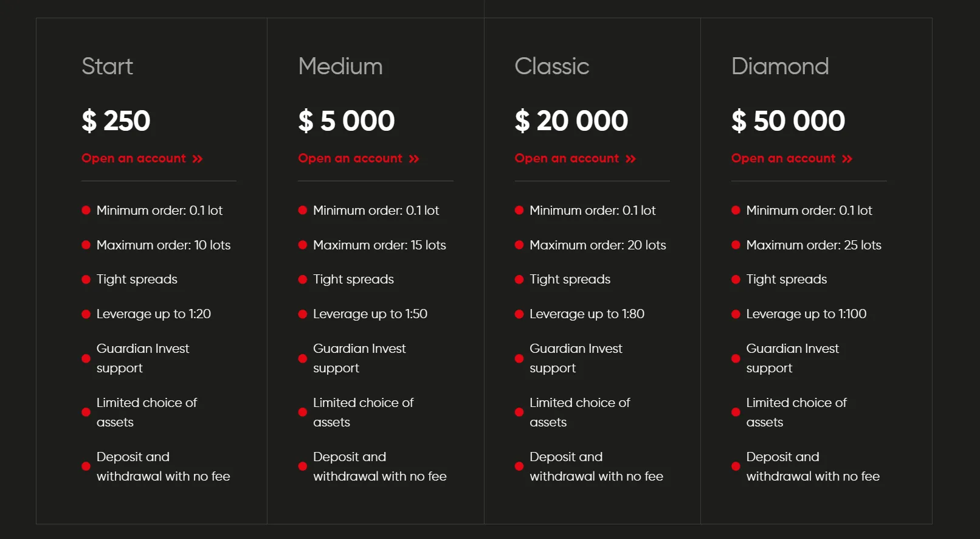This screenshot has width=980, height=539.
Task: Click the red bullet next to Leverage up to 1:100
Action: tap(736, 315)
